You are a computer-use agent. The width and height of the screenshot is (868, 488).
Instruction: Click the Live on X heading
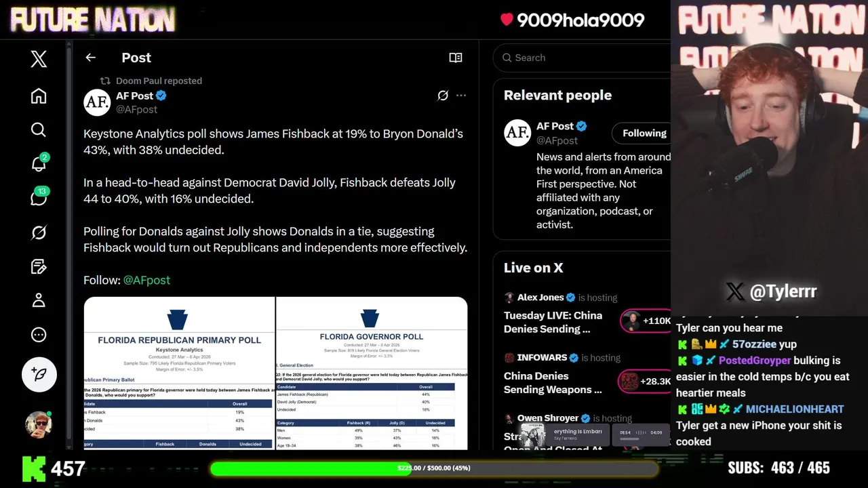(534, 268)
